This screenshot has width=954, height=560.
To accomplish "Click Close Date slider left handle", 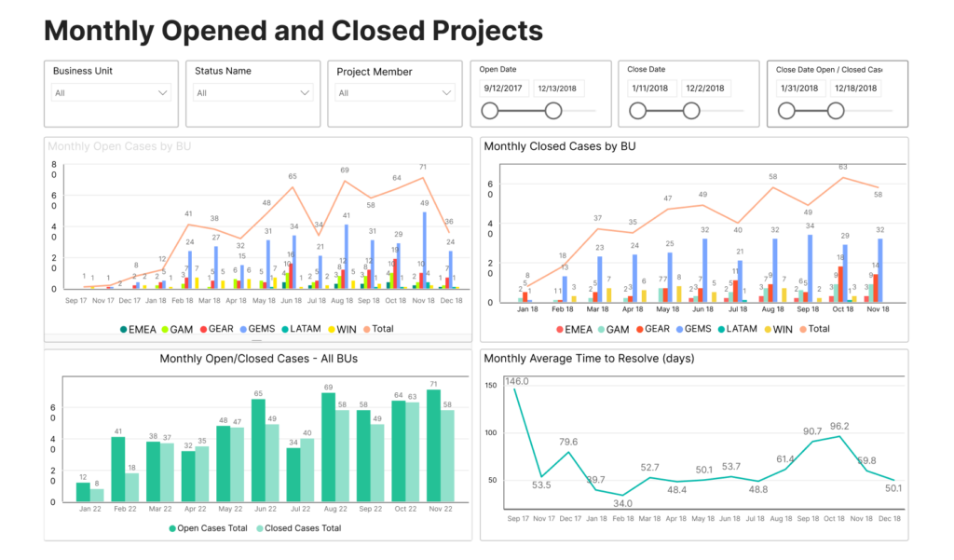I will click(x=637, y=111).
